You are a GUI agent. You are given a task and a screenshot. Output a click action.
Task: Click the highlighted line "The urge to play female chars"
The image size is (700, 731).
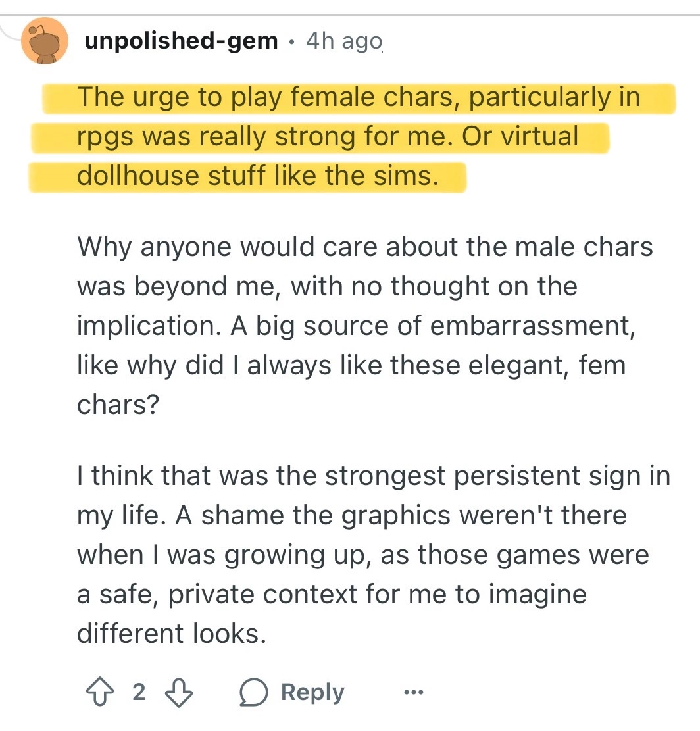(x=359, y=97)
